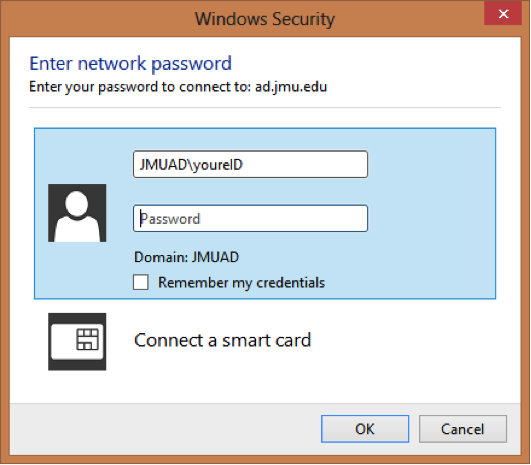Click the Domain: JMUAD label
Viewport: 531px width, 465px height.
tap(186, 257)
